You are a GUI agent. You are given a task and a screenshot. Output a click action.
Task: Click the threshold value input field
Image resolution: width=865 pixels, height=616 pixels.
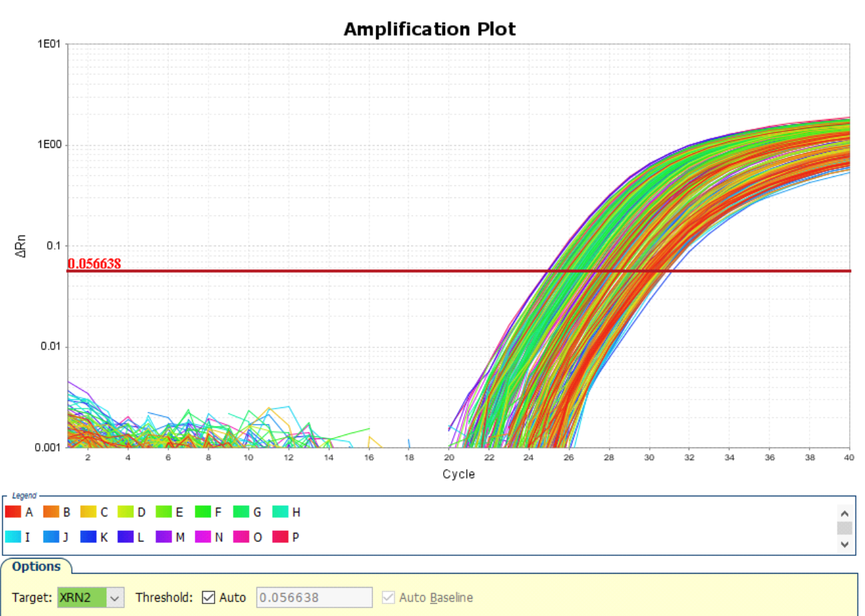click(314, 598)
